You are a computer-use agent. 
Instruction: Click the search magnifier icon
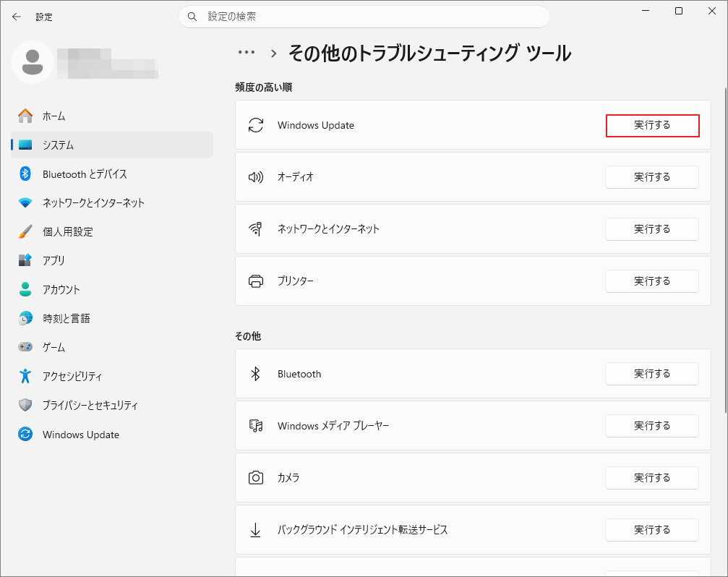192,17
